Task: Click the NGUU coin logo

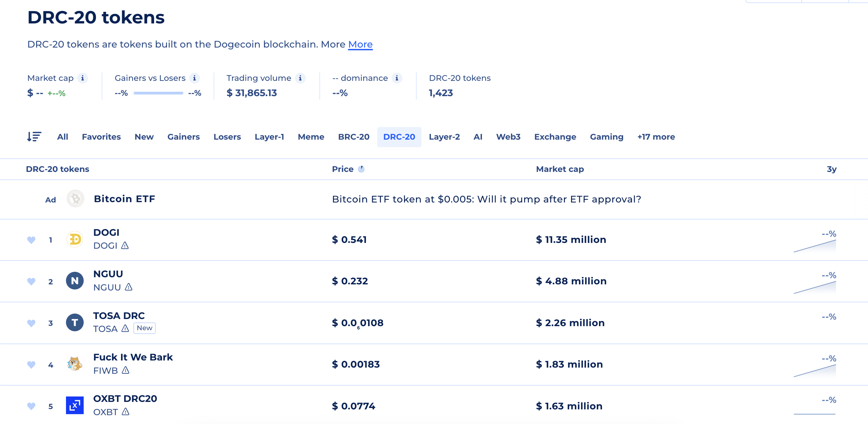Action: pos(75,281)
